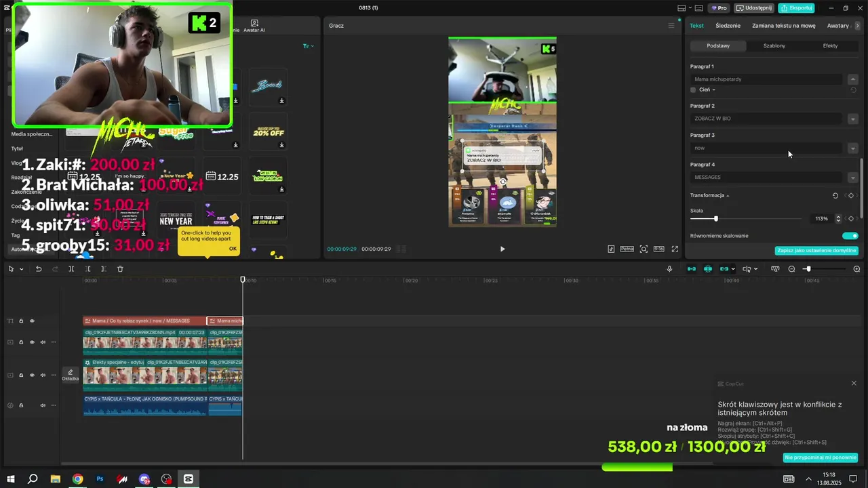Expand Paragraf 3 dropdown arrow
The height and width of the screenshot is (488, 868).
pos(853,148)
